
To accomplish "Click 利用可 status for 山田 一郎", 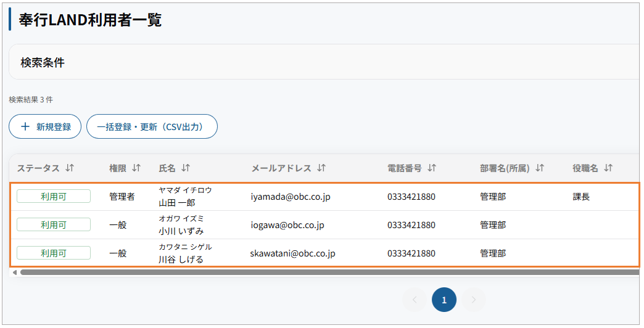I will [x=54, y=196].
